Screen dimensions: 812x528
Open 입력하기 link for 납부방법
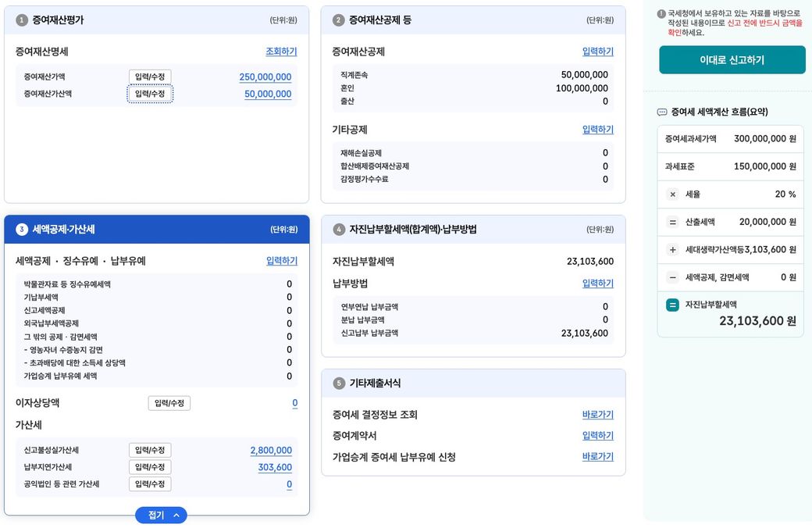pos(597,284)
